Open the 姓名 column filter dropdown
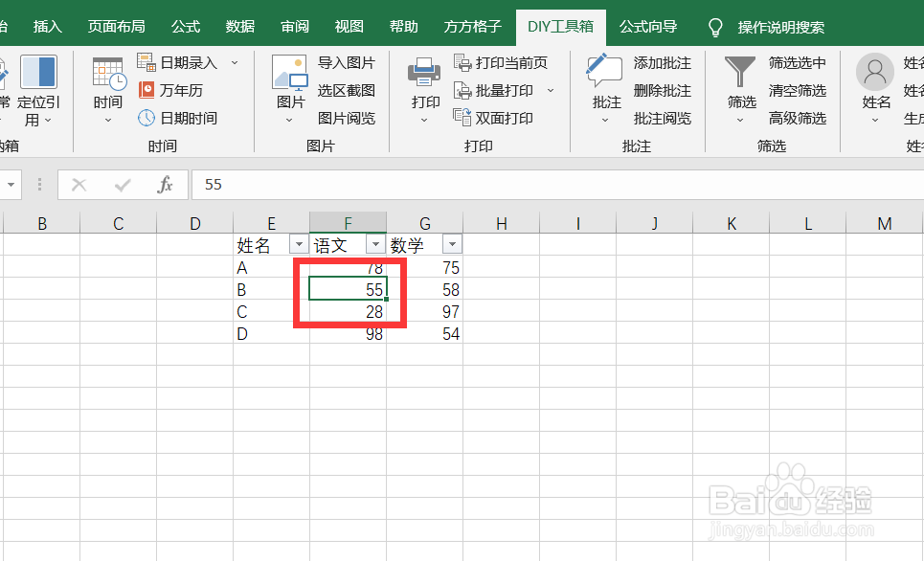 click(299, 244)
